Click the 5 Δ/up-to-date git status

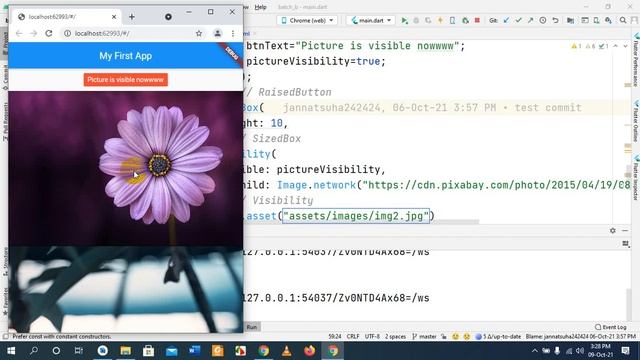click(x=498, y=337)
